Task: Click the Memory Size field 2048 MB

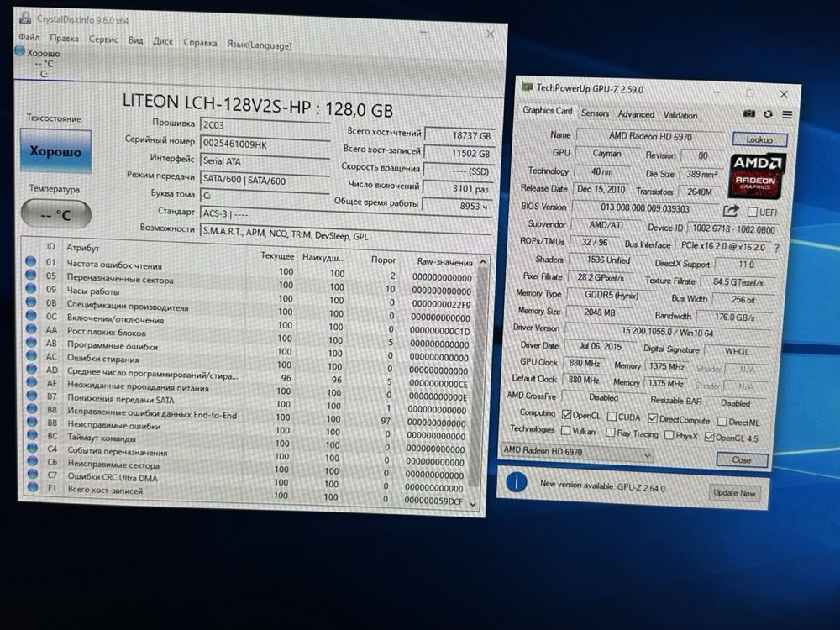Action: (x=600, y=312)
